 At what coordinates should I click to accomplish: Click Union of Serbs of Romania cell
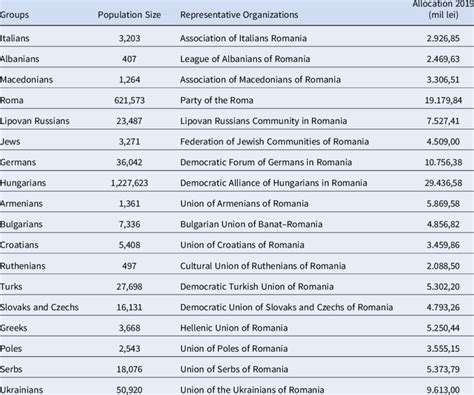coord(234,369)
